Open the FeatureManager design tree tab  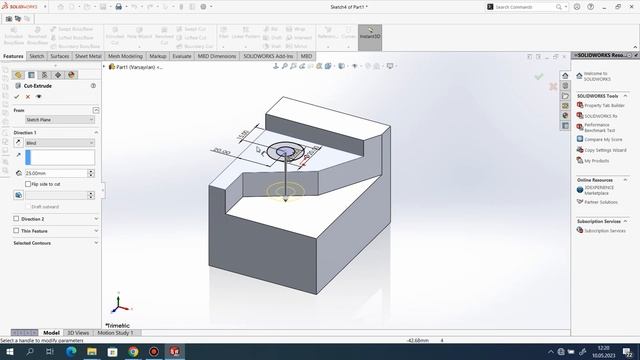(18, 75)
